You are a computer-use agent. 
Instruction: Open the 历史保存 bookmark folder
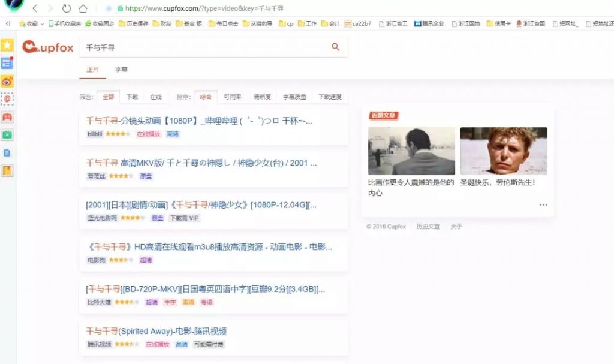click(133, 23)
